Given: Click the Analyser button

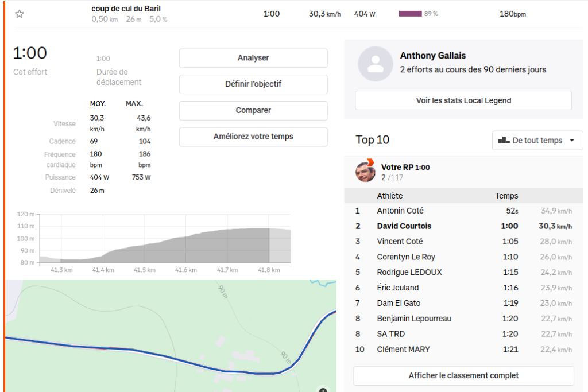Looking at the screenshot, I should tap(253, 58).
